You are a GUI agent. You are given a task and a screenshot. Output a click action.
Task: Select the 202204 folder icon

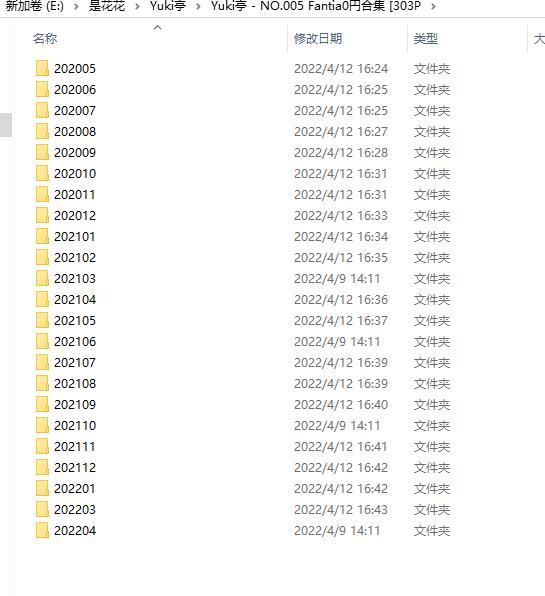click(42, 531)
